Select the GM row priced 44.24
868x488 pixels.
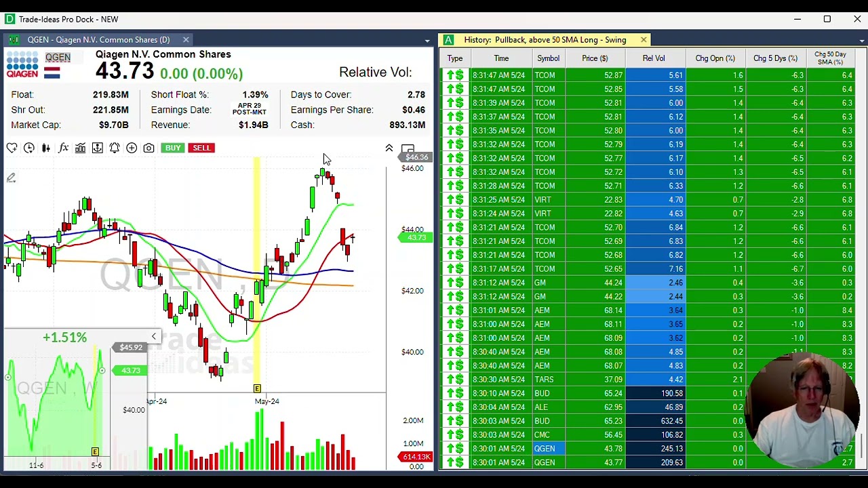coord(648,283)
